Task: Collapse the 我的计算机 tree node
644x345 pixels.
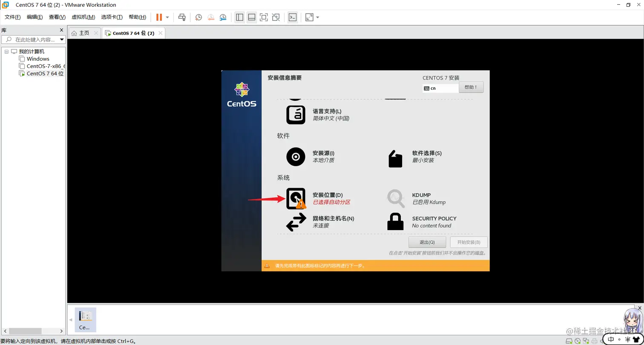Action: pos(6,51)
